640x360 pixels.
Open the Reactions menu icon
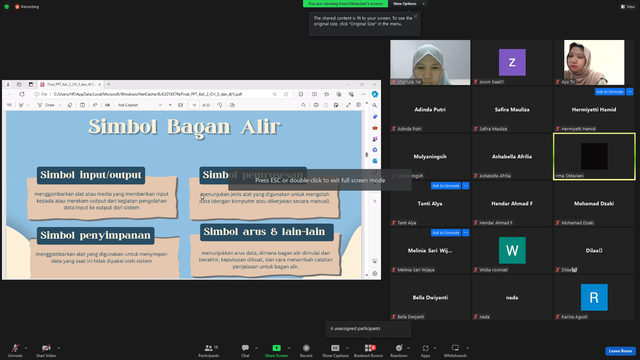(399, 348)
